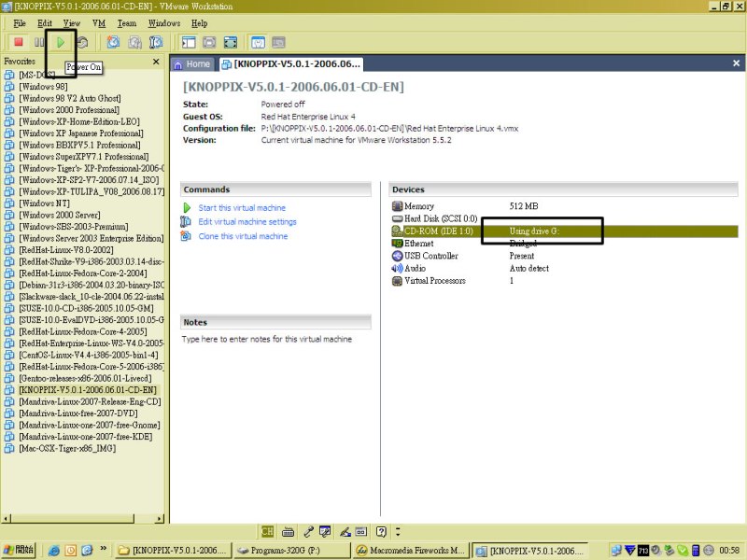Click the Full Screen toolbar icon
Image resolution: width=747 pixels, height=560 pixels.
pyautogui.click(x=230, y=42)
